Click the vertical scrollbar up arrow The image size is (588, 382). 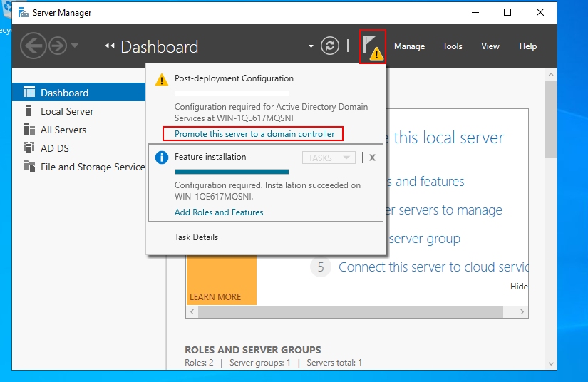coord(551,75)
